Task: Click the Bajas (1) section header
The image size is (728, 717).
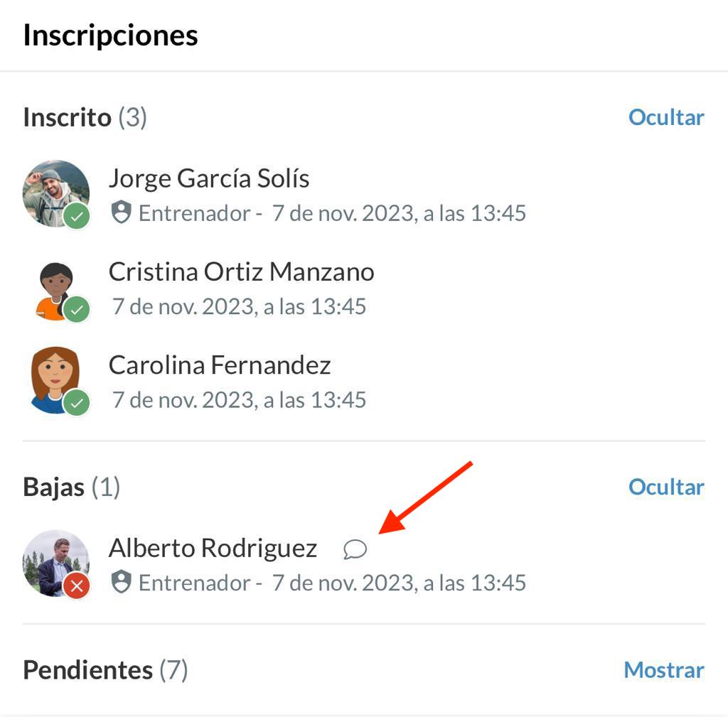Action: 71,487
